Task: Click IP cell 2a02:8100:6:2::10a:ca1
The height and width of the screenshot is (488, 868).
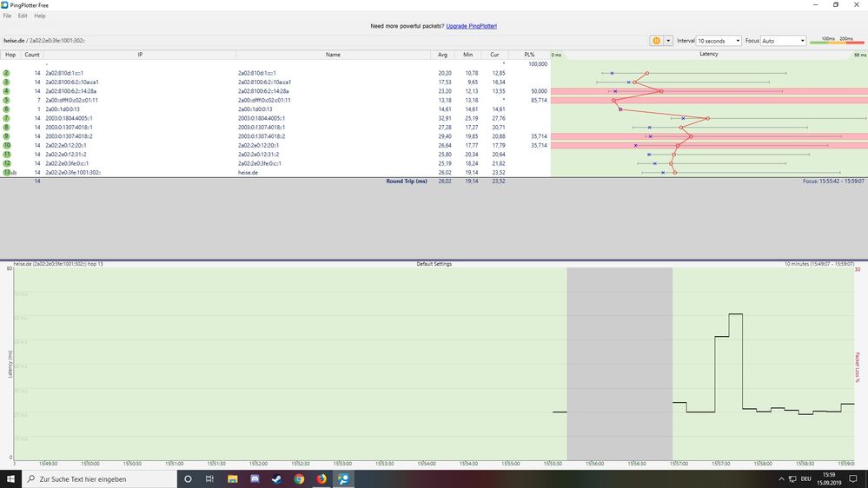Action: pyautogui.click(x=72, y=82)
